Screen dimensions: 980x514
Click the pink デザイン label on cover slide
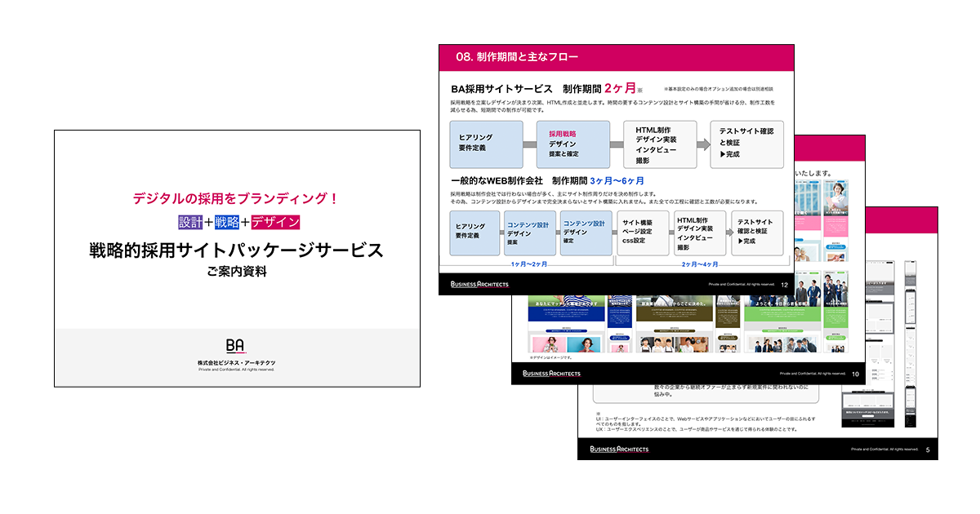click(276, 222)
